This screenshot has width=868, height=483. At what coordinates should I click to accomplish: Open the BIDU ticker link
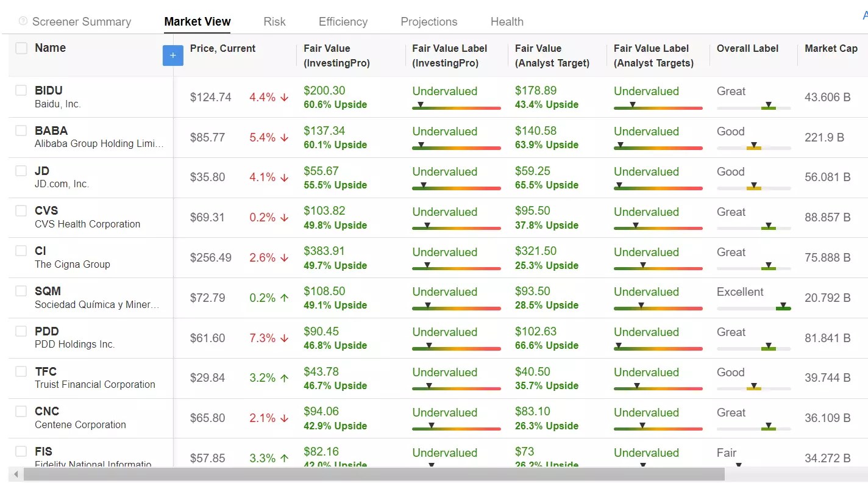[49, 90]
